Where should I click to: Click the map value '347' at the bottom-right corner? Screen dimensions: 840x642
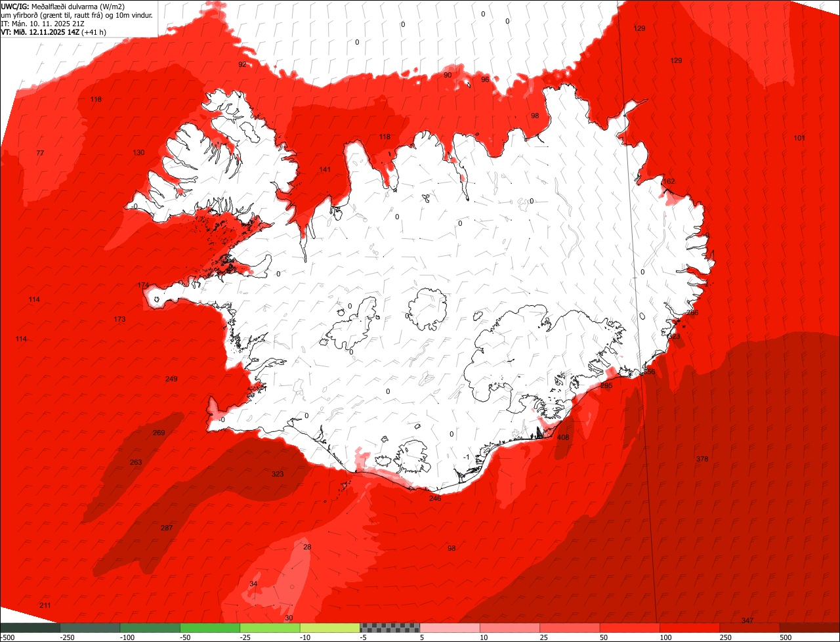click(747, 620)
